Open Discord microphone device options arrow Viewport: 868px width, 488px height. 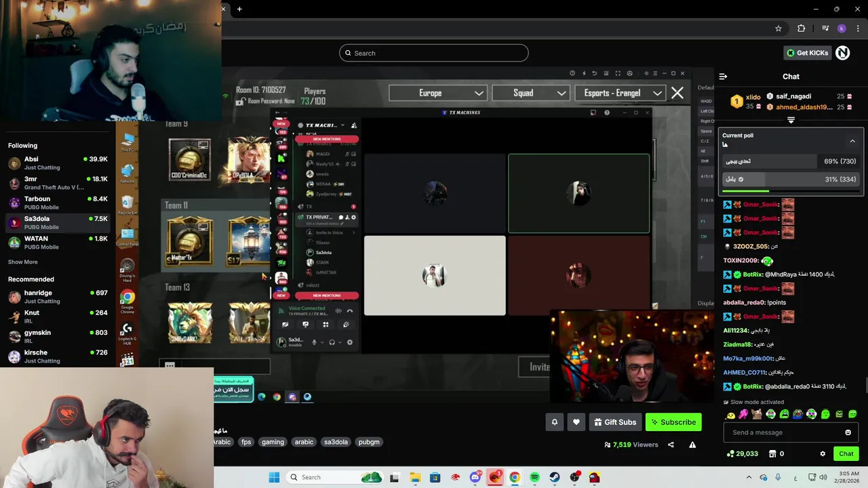(x=321, y=342)
